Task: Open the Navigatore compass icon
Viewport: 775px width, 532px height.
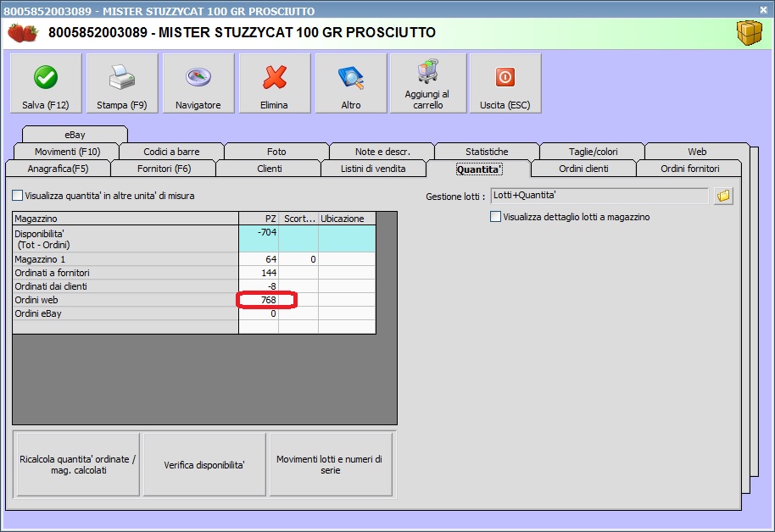Action: 198,78
